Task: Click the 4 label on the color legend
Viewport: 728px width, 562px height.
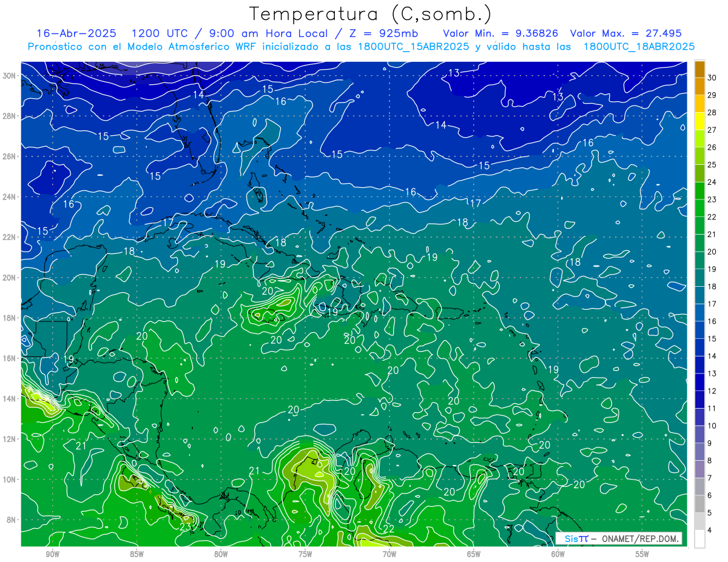Action: 710,530
